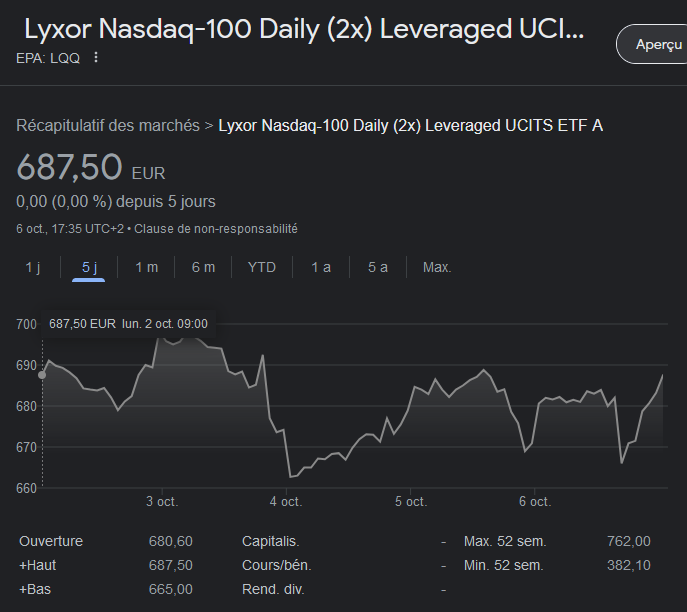Viewport: 687px width, 612px height.
Task: Click the 4 oct. date label on the chart
Action: [x=286, y=501]
